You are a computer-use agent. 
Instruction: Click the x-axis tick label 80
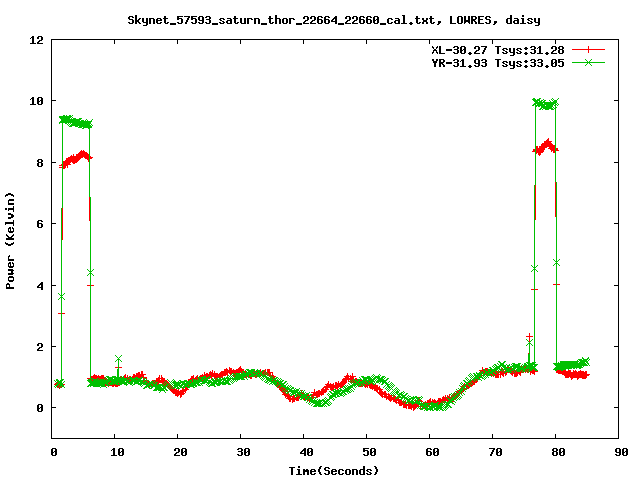[558, 452]
